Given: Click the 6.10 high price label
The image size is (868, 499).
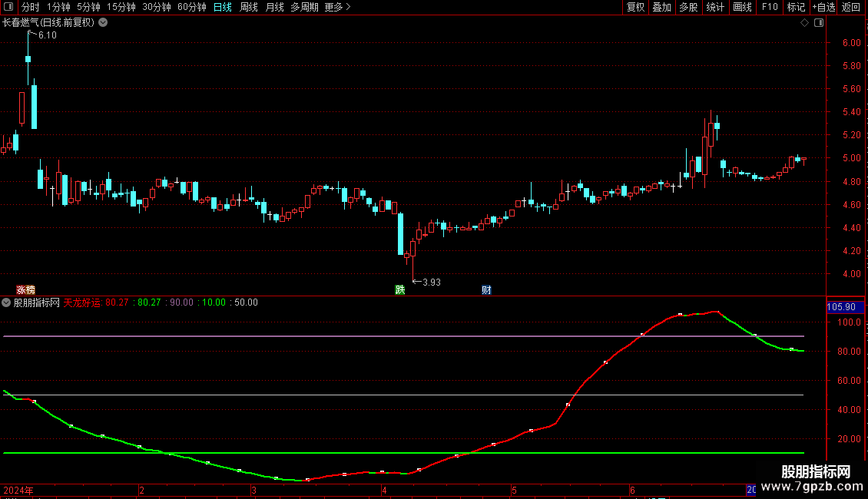Looking at the screenshot, I should [48, 35].
